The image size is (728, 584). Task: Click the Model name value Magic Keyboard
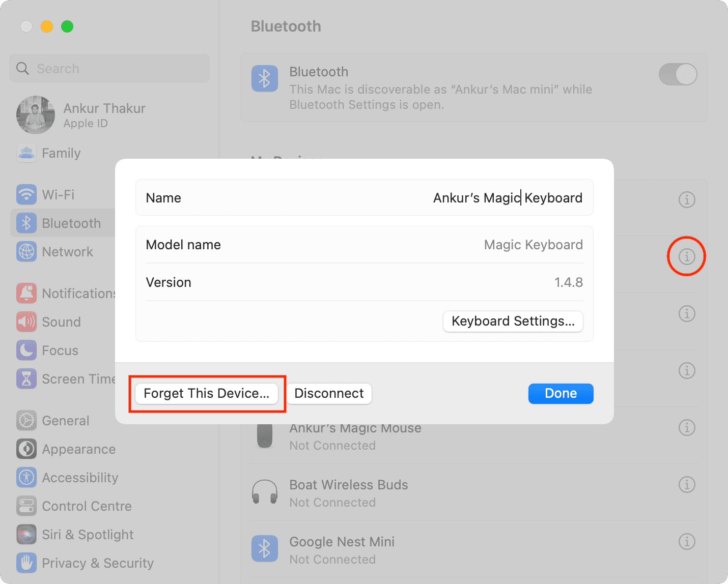(x=533, y=245)
